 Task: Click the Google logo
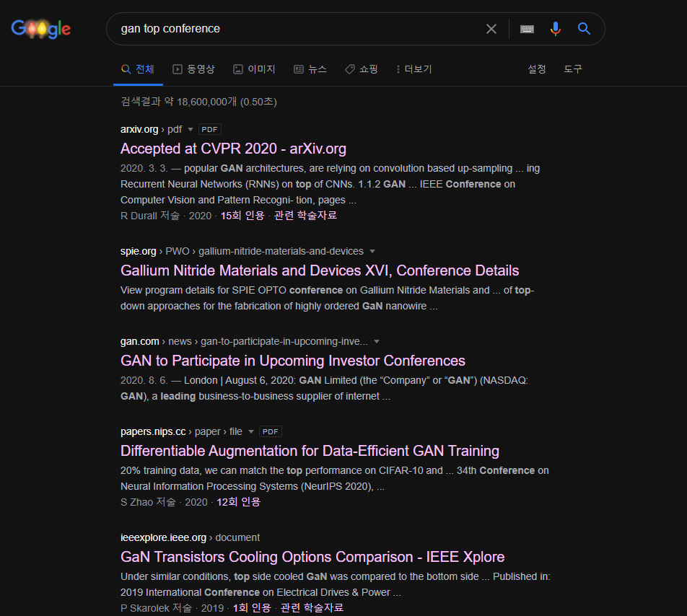40,29
